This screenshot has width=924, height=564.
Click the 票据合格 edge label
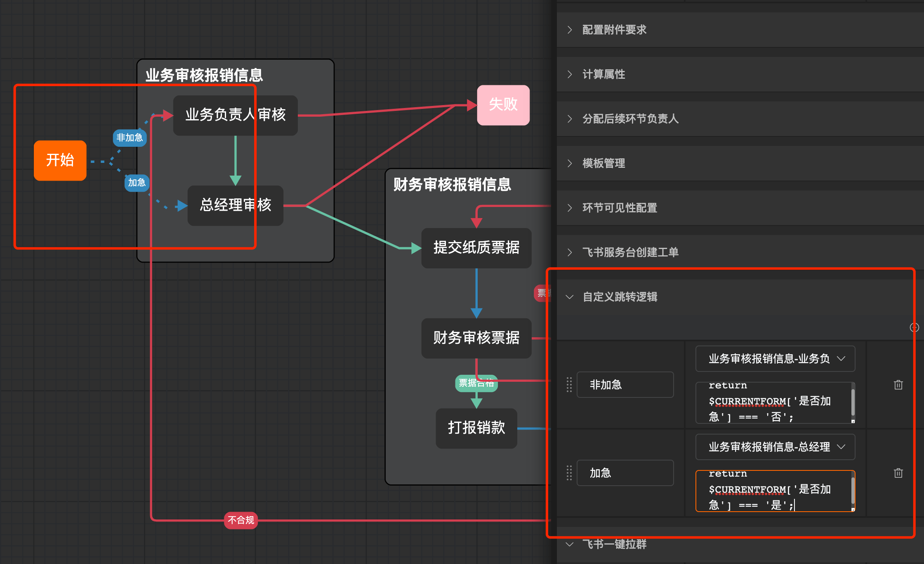tap(476, 383)
